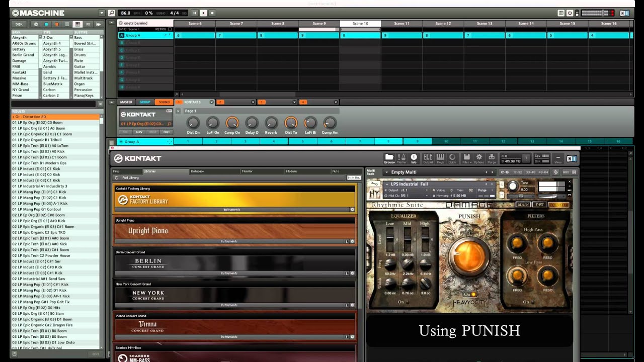Toggle the Instr Nav button
Screen dimensions: 644x362
[x=354, y=177]
